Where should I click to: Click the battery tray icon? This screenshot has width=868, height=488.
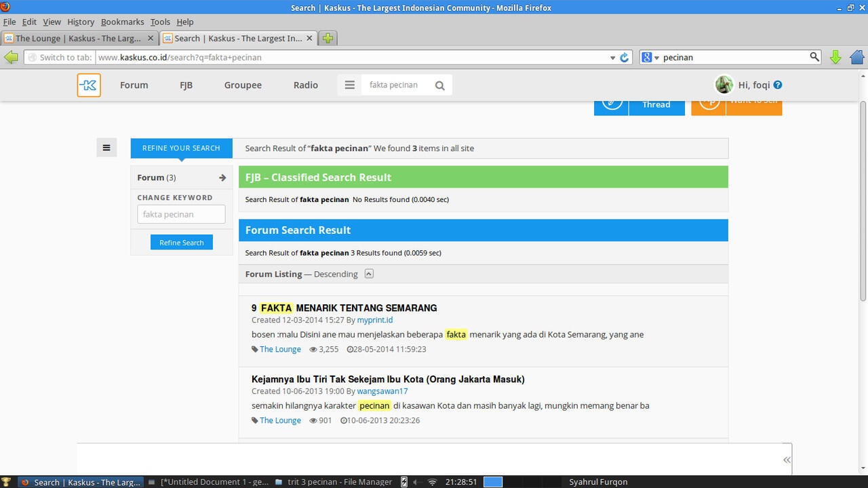[405, 482]
